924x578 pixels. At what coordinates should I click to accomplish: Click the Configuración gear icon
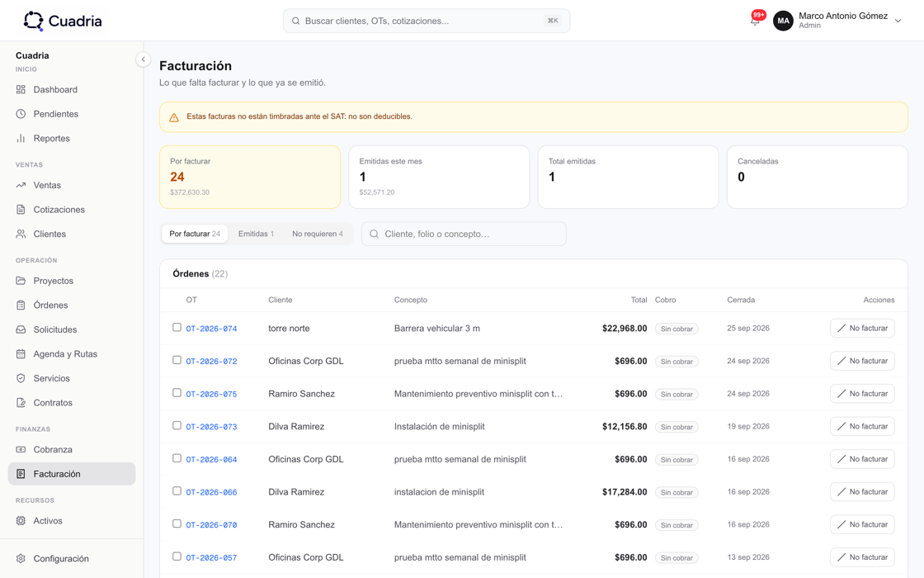coord(21,558)
